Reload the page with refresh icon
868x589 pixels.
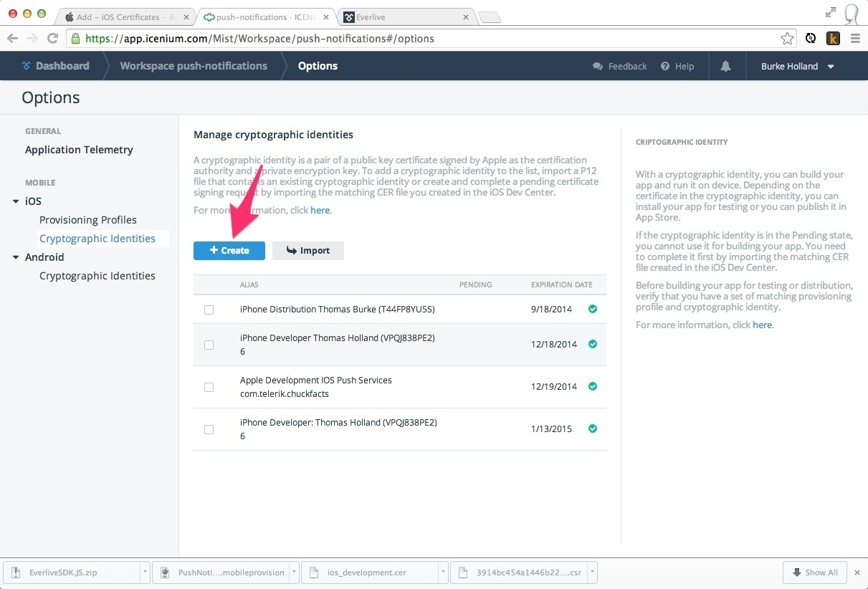pos(52,39)
